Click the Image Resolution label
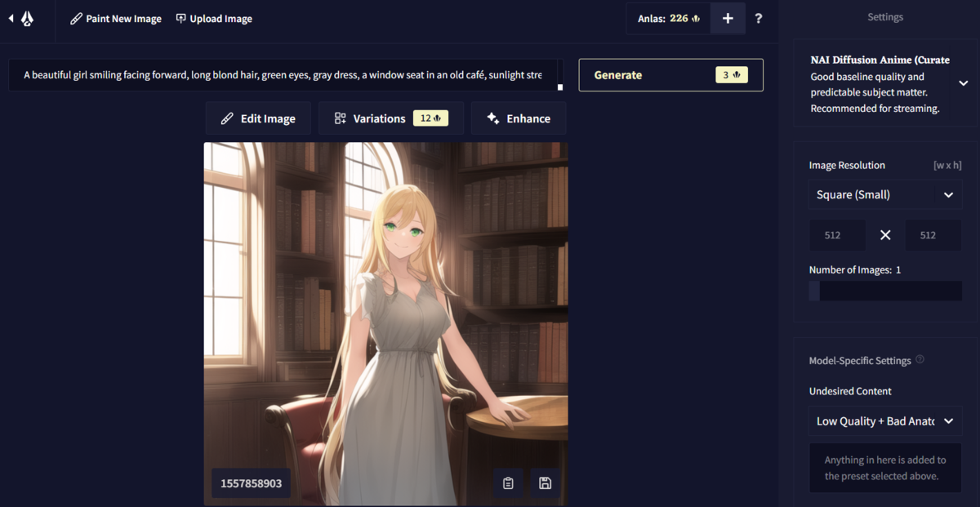 847,165
